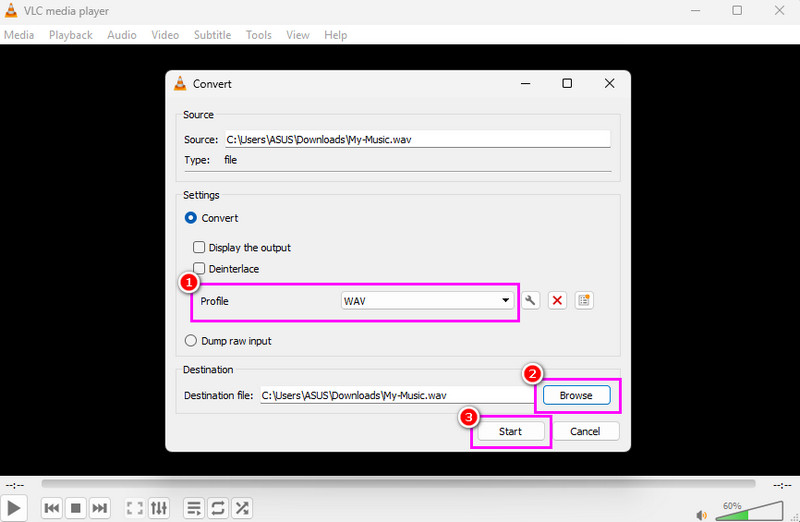The image size is (800, 522).
Task: Open the View menu
Action: 297,35
